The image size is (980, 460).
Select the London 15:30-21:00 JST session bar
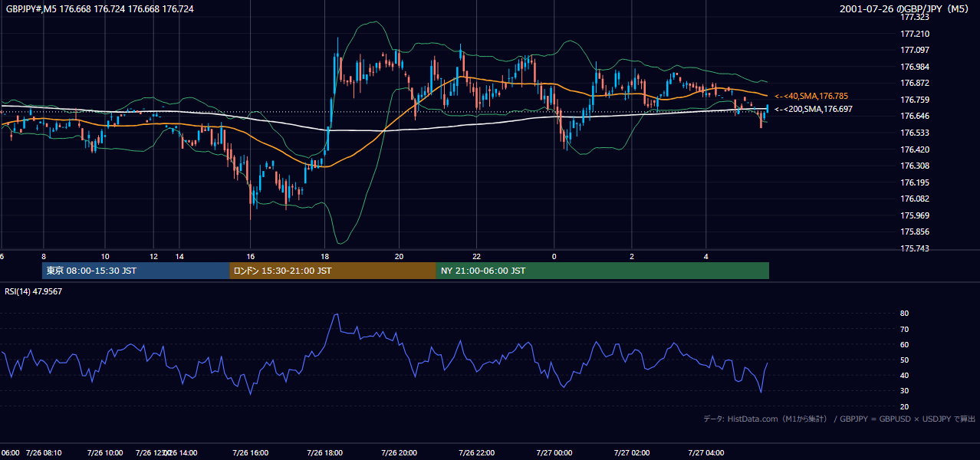[x=333, y=271]
